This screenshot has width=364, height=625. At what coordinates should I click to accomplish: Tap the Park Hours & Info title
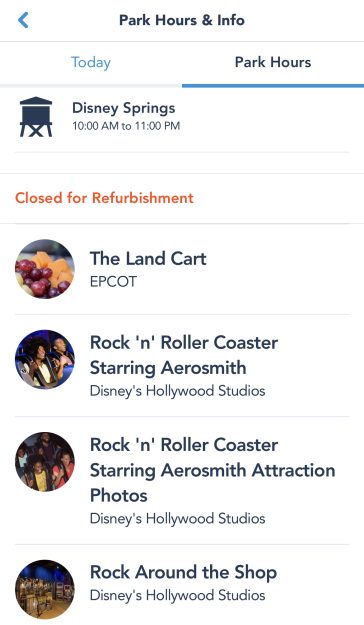(x=182, y=20)
